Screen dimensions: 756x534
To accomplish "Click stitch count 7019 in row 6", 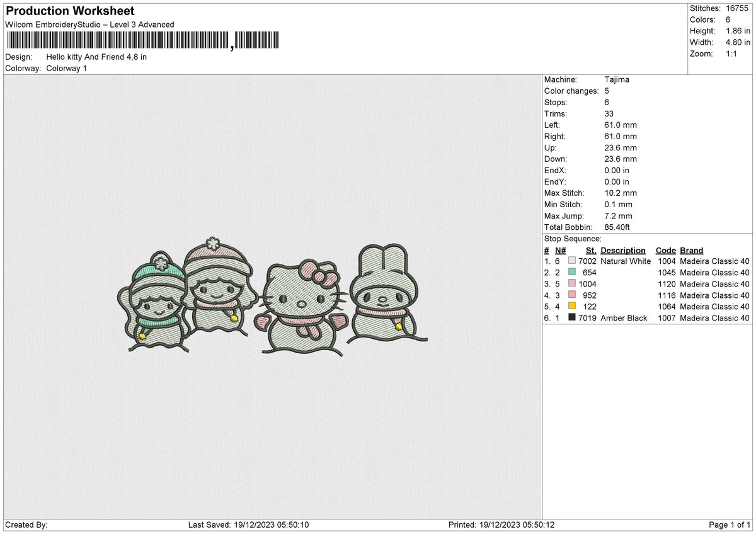I will [x=587, y=318].
